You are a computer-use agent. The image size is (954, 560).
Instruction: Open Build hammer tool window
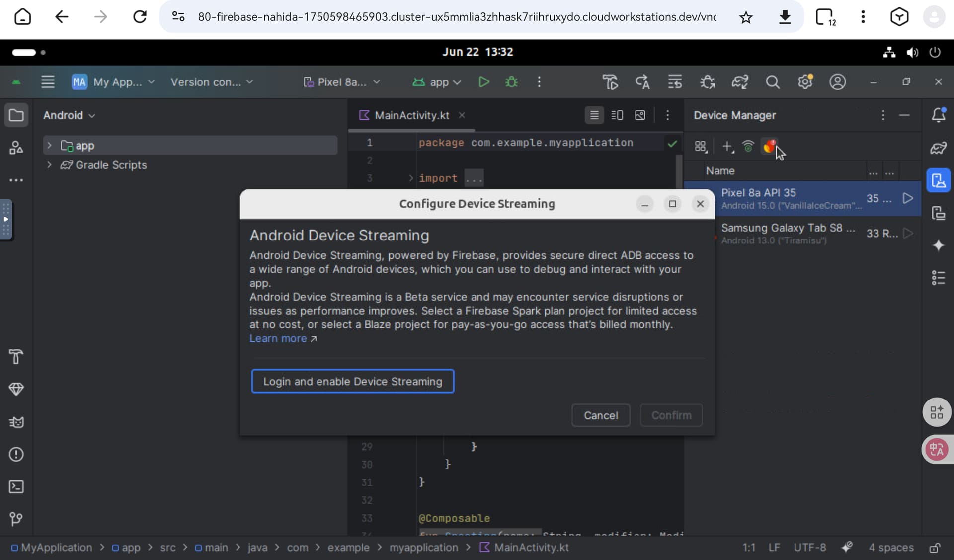(16, 357)
